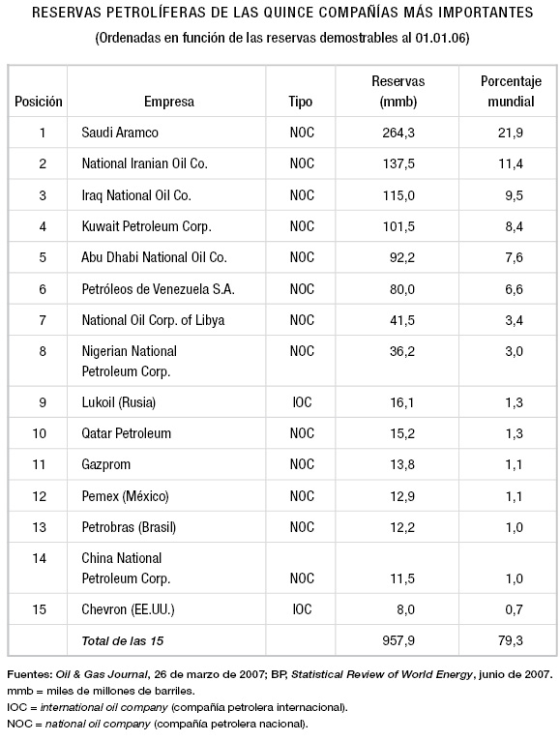This screenshot has height=741, width=560.
Task: Select the Kuwait Petroleum Corp. entry
Action: tap(146, 226)
